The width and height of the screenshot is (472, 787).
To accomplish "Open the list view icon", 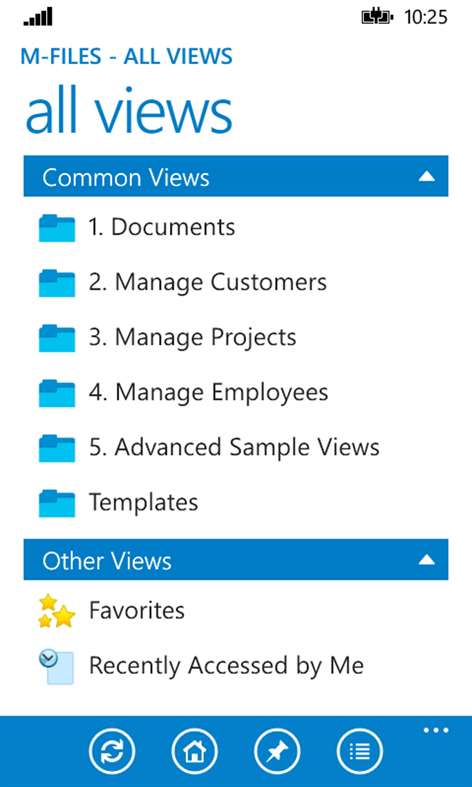I will 360,751.
